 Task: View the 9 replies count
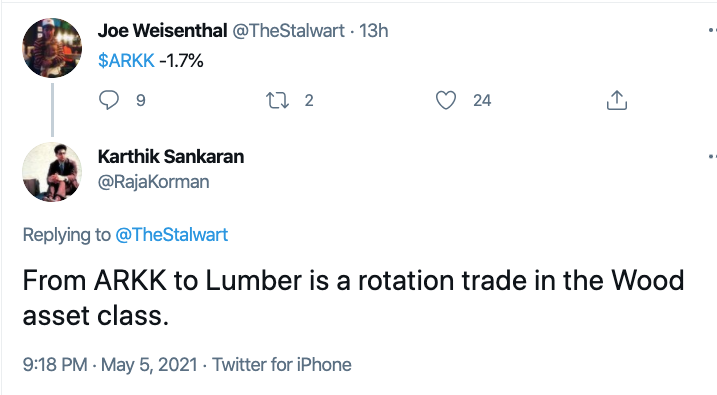tap(141, 100)
